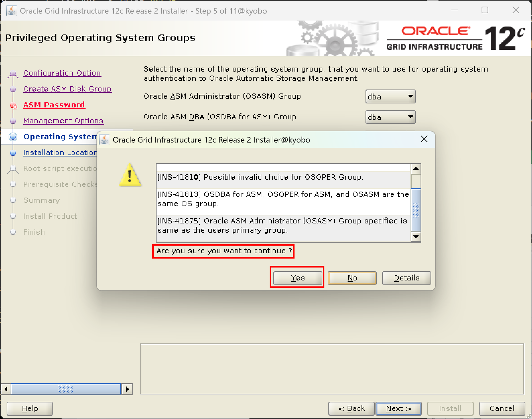Click the Prerequisite Checks step label
Viewport: 532px width, 419px height.
pos(60,184)
